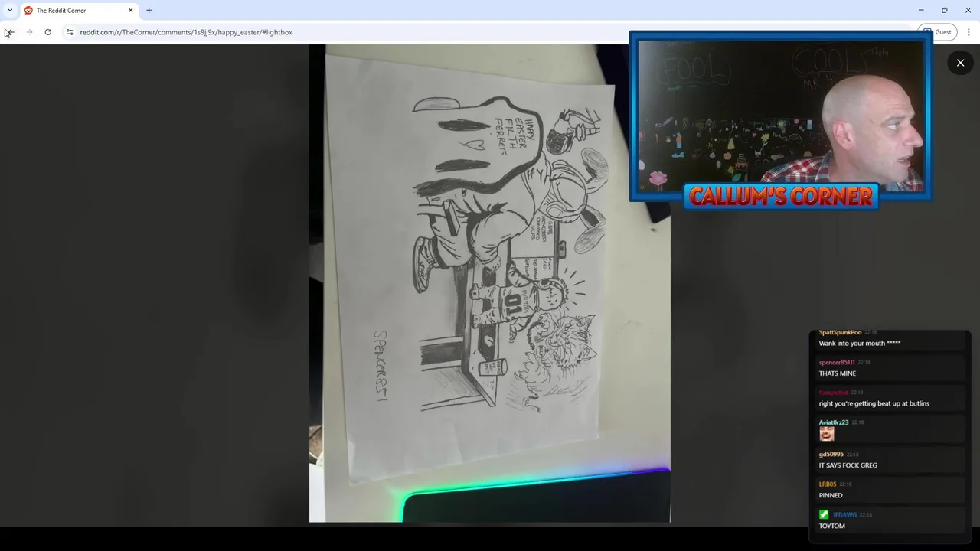Click chat message PINNED
The height and width of the screenshot is (551, 980).
click(x=831, y=495)
